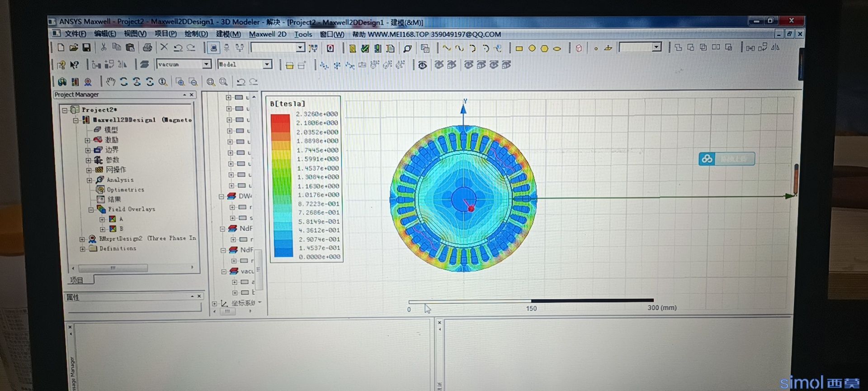The image size is (868, 391).
Task: Print using the printer icon
Action: pyautogui.click(x=147, y=47)
